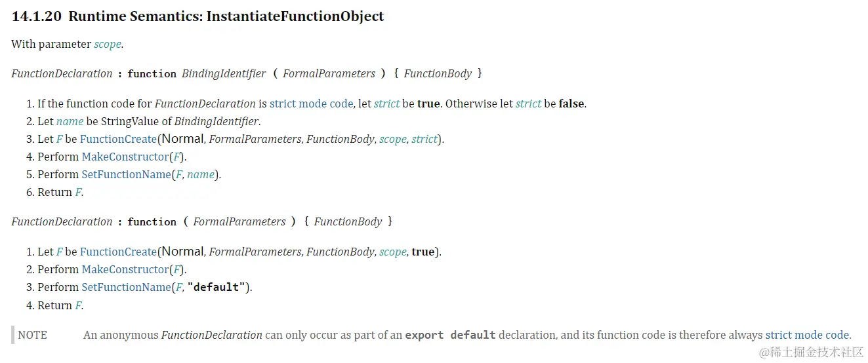Open MakeConstructor link in second algorithm
This screenshot has height=363, width=868.
click(x=125, y=269)
